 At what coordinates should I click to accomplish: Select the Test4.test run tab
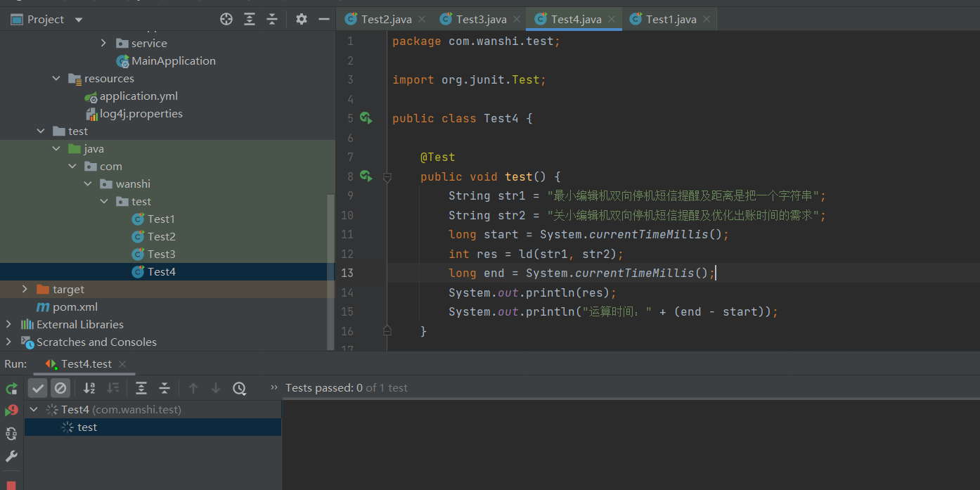[x=86, y=363]
